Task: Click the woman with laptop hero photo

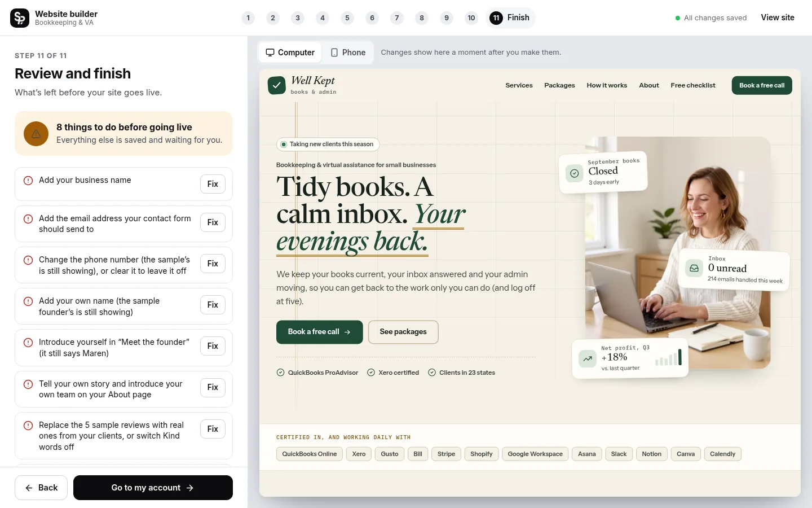Action: tap(678, 253)
